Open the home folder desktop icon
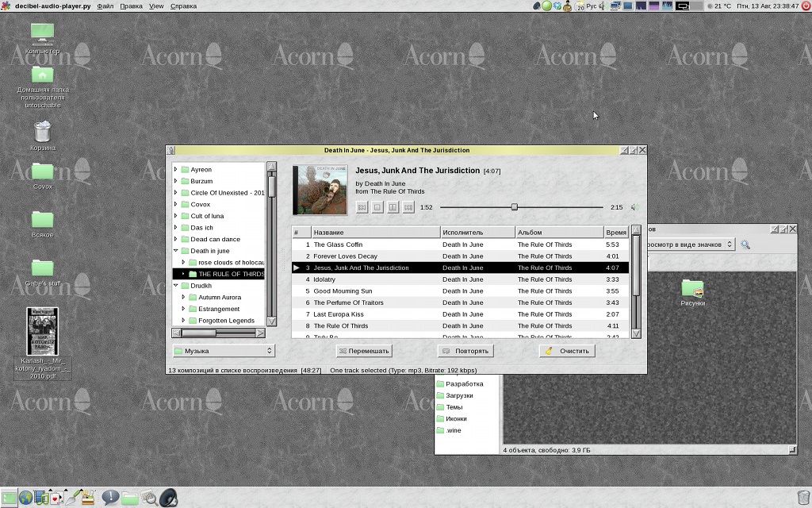 point(43,87)
